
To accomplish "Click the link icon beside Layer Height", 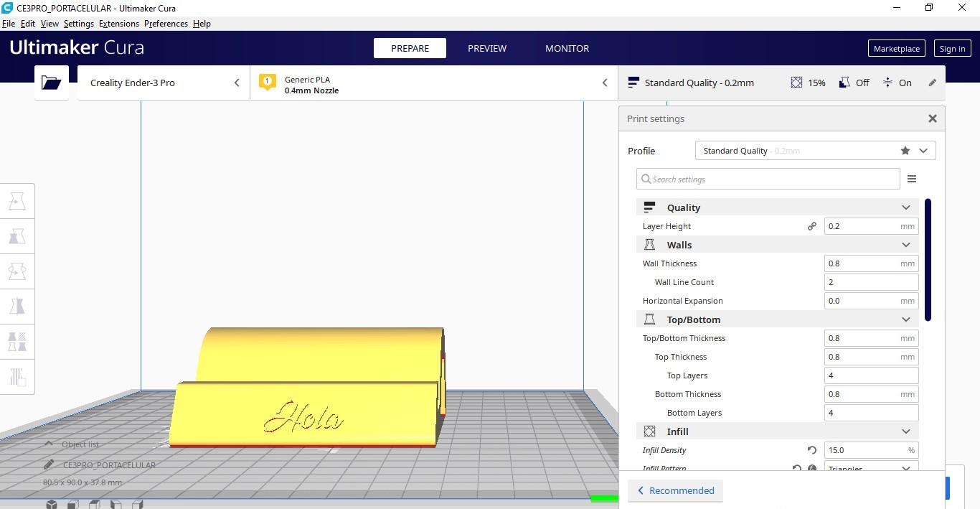I will tap(812, 226).
